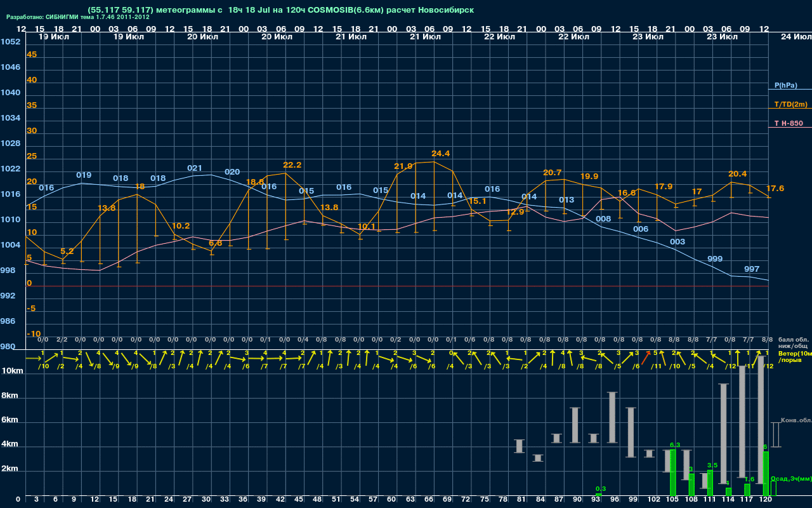Click the 'Конв.обл.' legend label
The image size is (812, 508).
coord(796,420)
